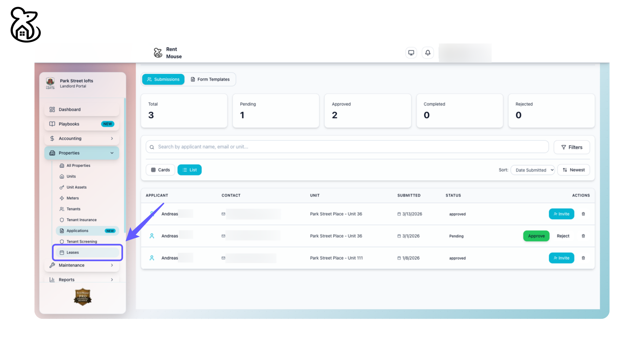Switch view to Cards
The width and height of the screenshot is (644, 362).
(160, 170)
